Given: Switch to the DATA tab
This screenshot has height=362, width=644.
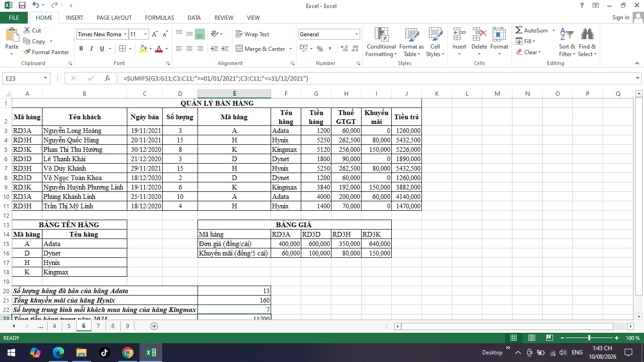Looking at the screenshot, I should pos(194,18).
